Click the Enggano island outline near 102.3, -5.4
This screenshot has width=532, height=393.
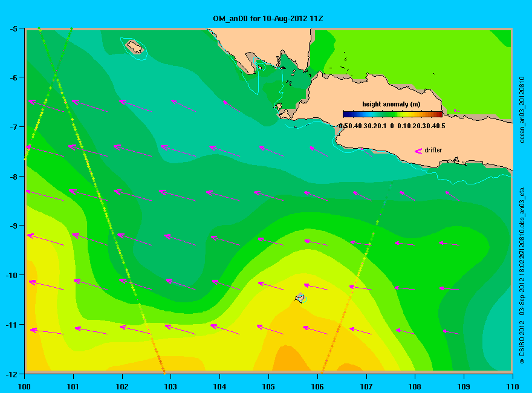[x=134, y=47]
